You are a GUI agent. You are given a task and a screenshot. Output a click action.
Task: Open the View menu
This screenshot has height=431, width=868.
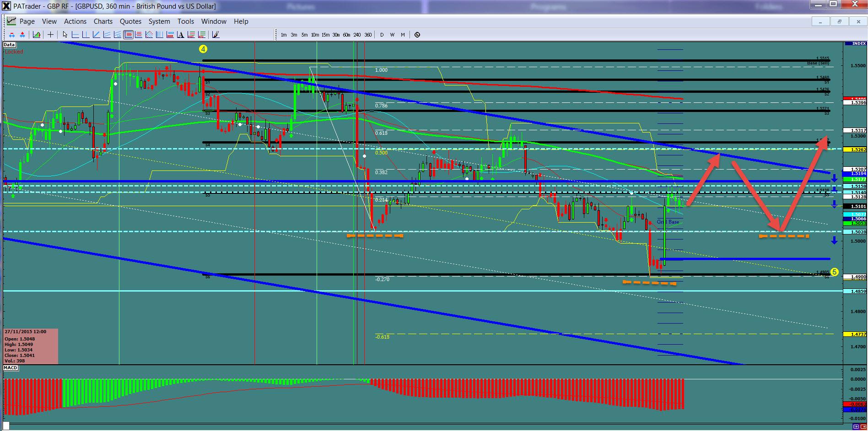(x=49, y=21)
